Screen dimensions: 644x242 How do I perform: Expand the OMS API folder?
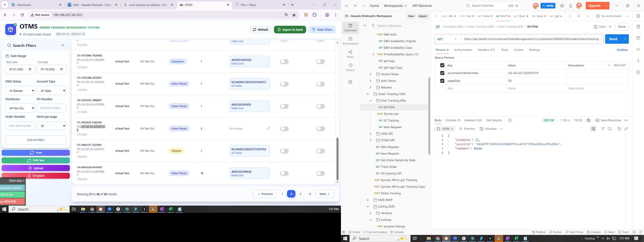(x=371, y=134)
